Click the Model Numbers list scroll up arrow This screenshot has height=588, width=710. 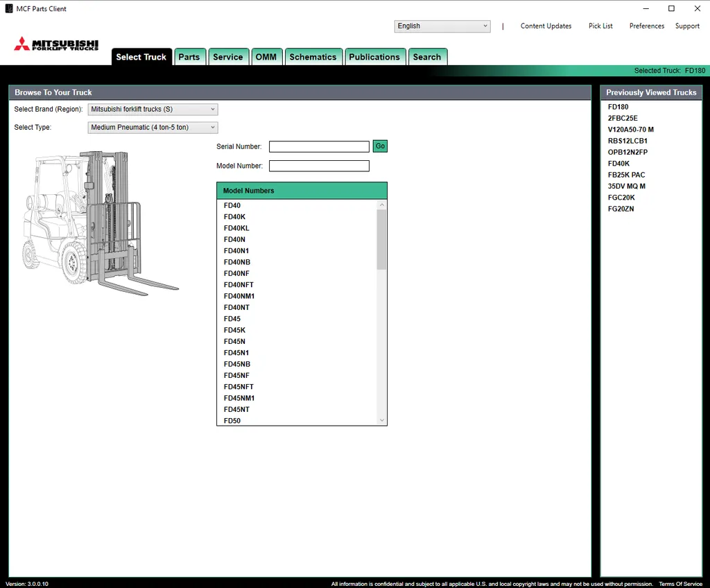click(x=382, y=205)
